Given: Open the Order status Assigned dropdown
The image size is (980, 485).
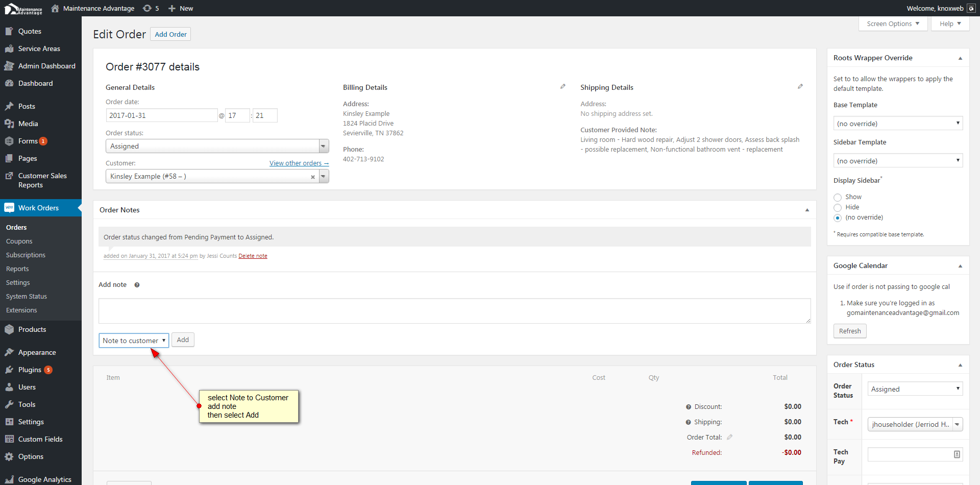Looking at the screenshot, I should click(x=217, y=146).
